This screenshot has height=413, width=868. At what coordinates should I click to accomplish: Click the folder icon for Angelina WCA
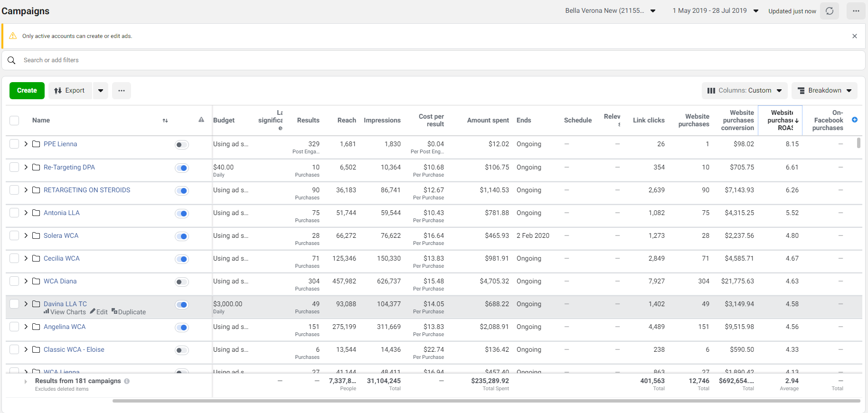click(36, 327)
